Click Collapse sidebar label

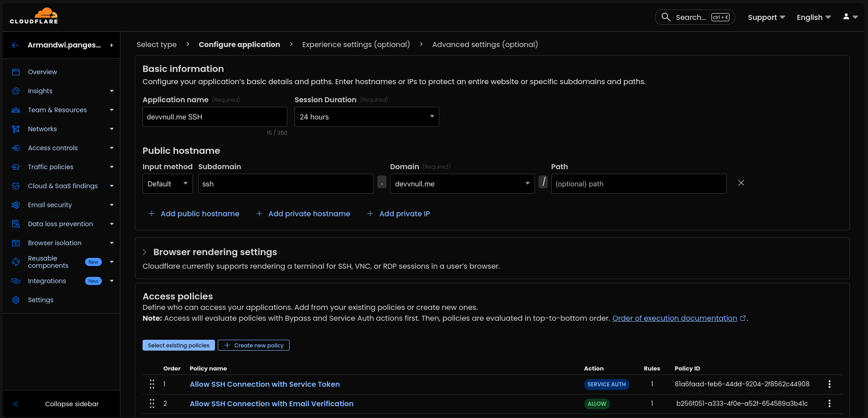click(x=72, y=404)
